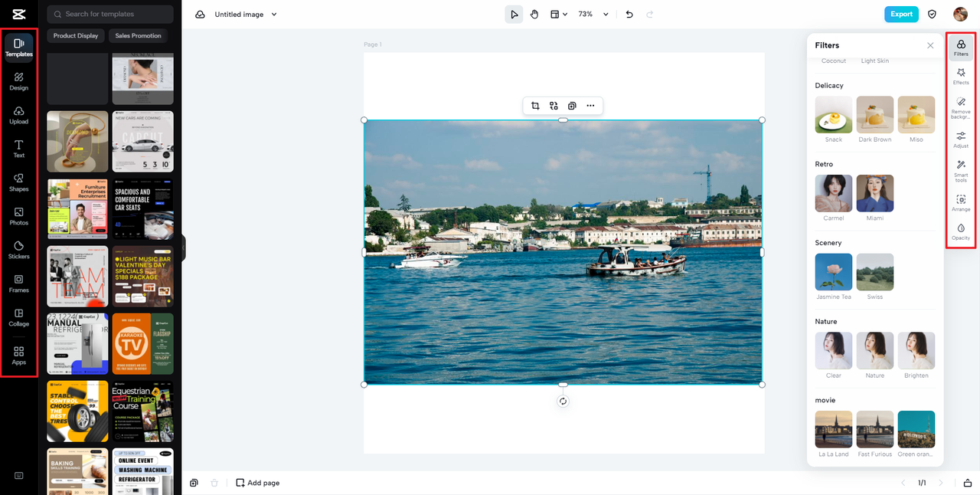This screenshot has height=495, width=980.
Task: Select the Equestrian Training Course template
Action: pos(142,411)
